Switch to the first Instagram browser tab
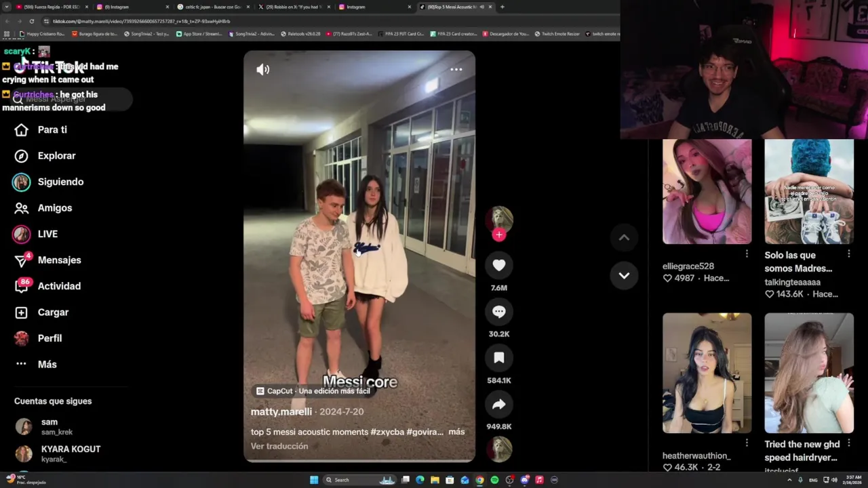This screenshot has width=868, height=488. 132,7
